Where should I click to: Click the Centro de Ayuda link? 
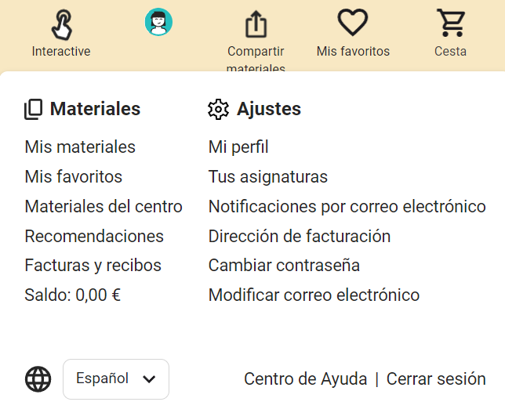(x=305, y=379)
